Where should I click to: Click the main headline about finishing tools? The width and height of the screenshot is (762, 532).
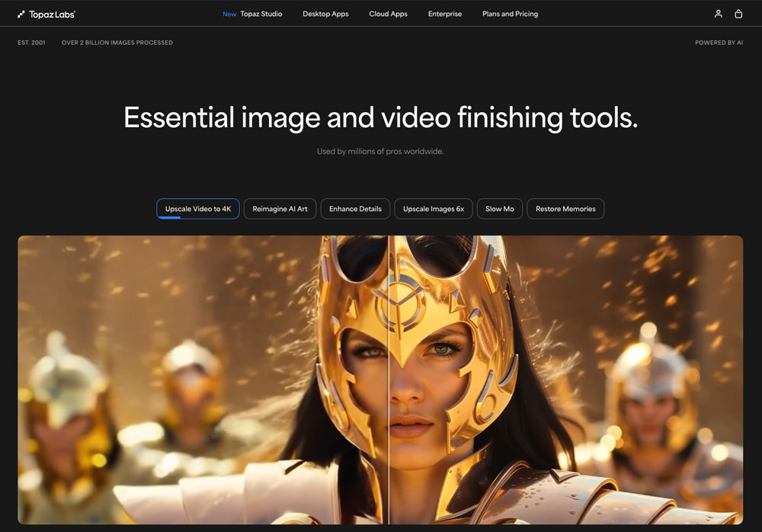pos(380,117)
